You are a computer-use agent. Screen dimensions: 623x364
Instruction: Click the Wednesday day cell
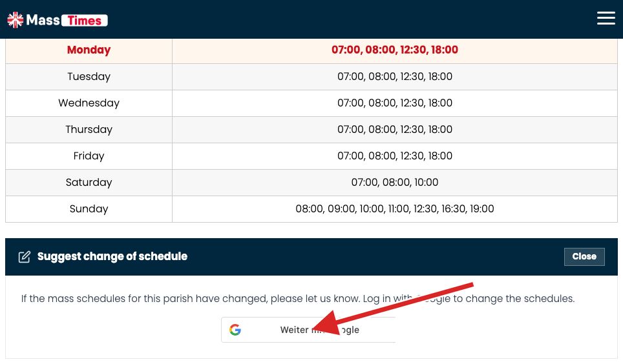coord(89,103)
